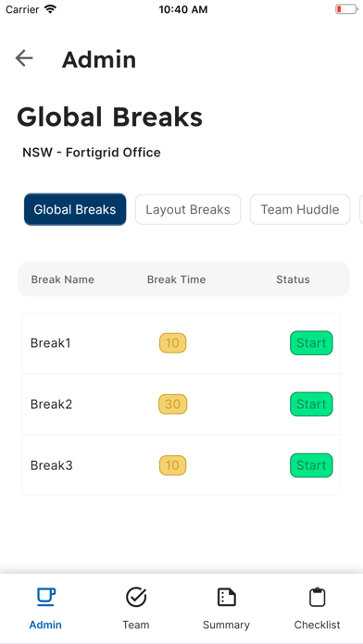Start Break3
This screenshot has width=363, height=644.
pyautogui.click(x=311, y=465)
